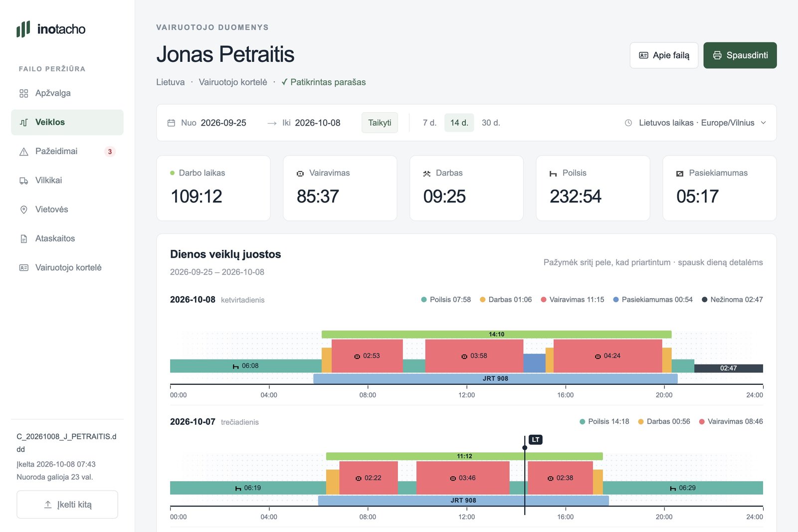Go to Ataskaitos section
This screenshot has width=798, height=532.
click(x=67, y=239)
